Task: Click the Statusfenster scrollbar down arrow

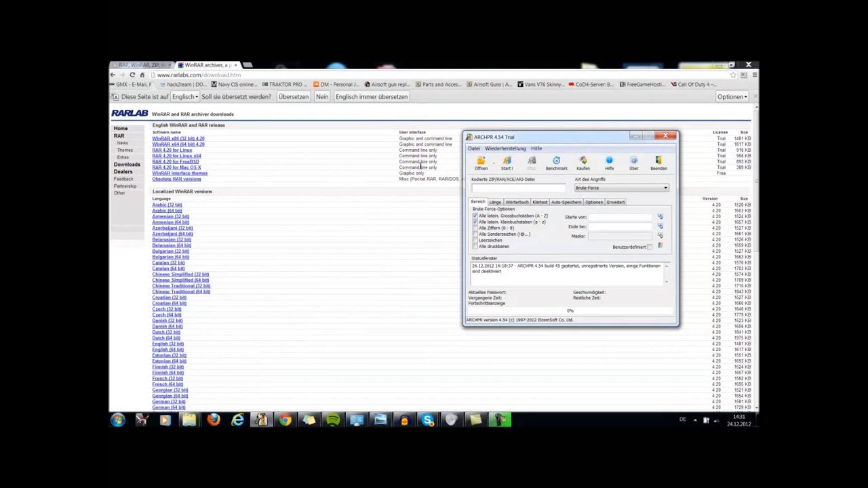Action: 667,281
